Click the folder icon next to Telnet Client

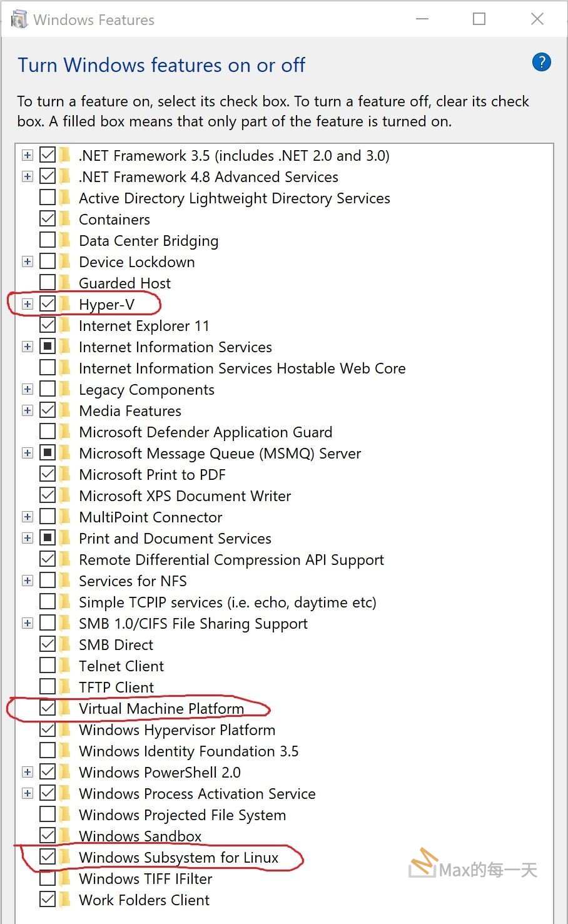tap(65, 665)
